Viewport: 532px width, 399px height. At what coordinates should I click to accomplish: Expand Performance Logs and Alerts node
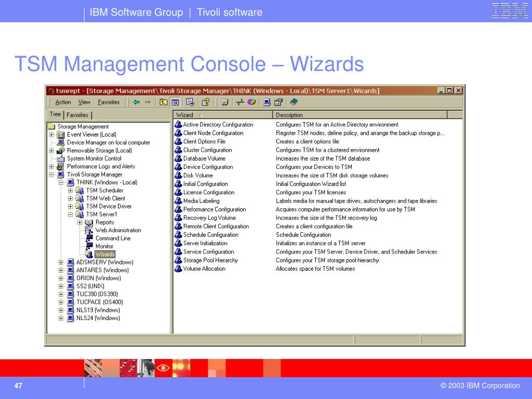coord(51,167)
